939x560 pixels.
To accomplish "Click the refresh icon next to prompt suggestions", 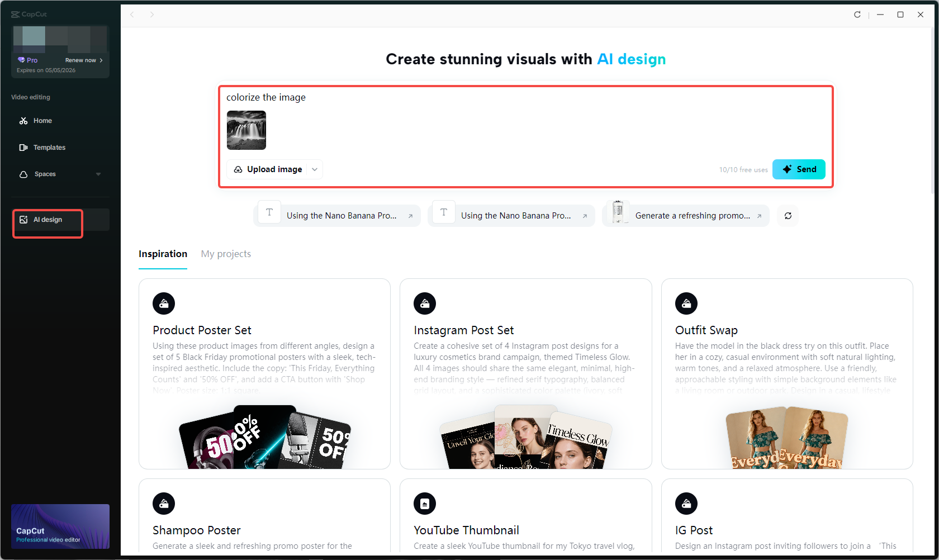I will tap(788, 216).
